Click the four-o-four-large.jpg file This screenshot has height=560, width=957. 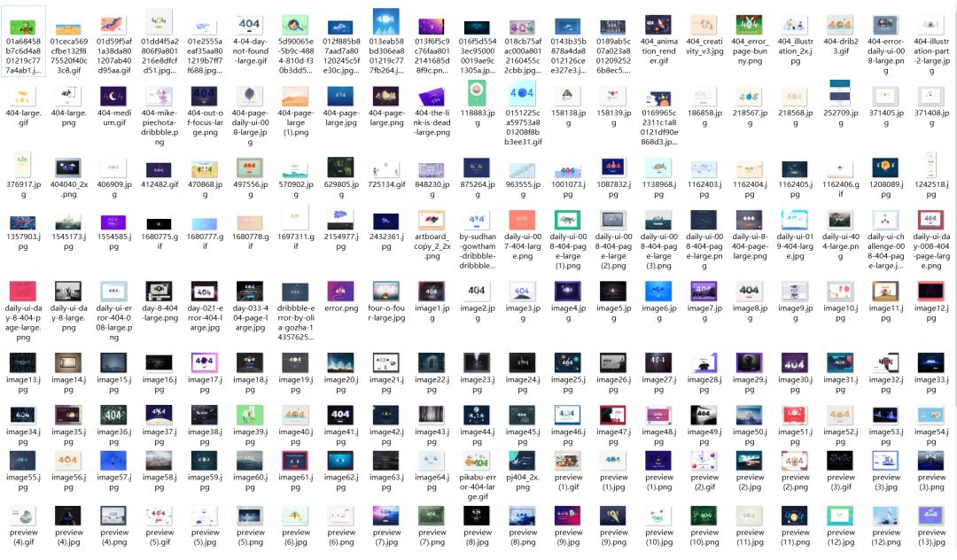386,292
